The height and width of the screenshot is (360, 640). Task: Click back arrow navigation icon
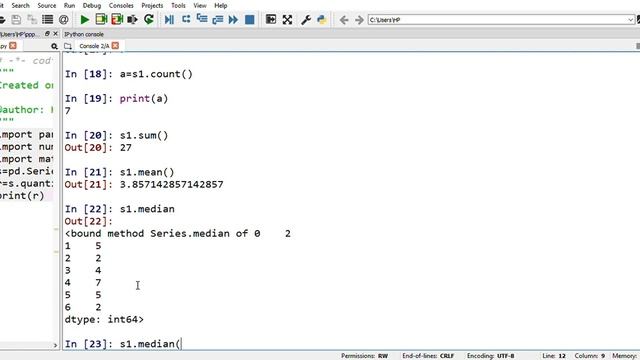(344, 20)
